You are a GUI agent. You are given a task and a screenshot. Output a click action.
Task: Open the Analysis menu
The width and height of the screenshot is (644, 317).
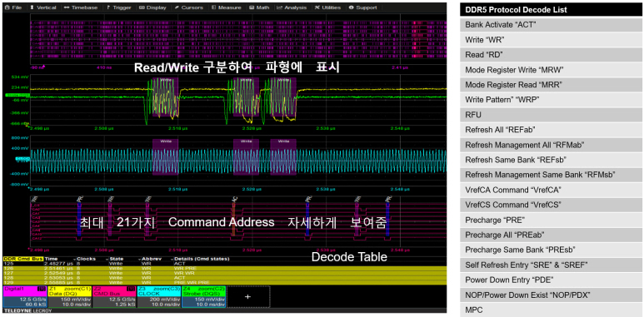292,7
